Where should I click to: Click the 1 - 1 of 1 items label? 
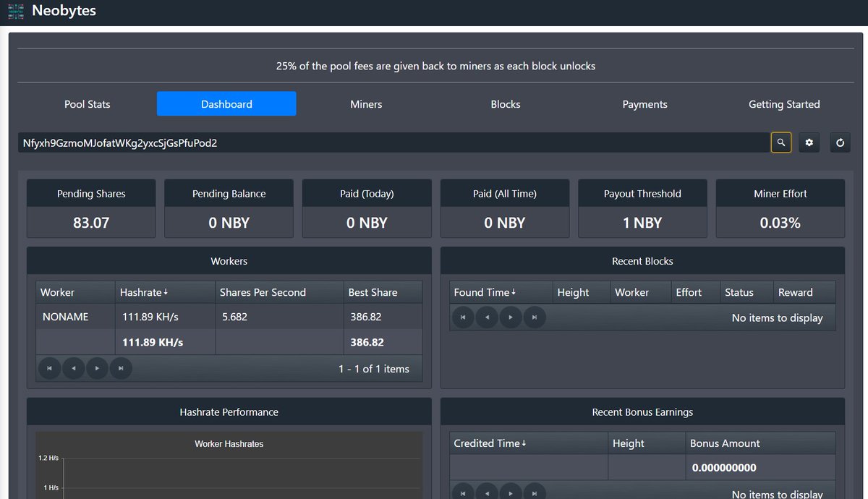click(x=374, y=369)
